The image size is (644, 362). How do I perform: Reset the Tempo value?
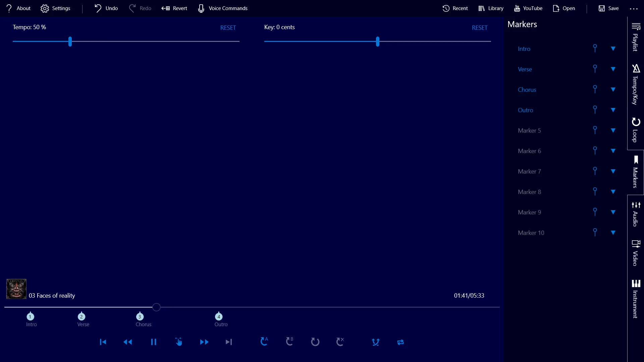[x=228, y=28]
